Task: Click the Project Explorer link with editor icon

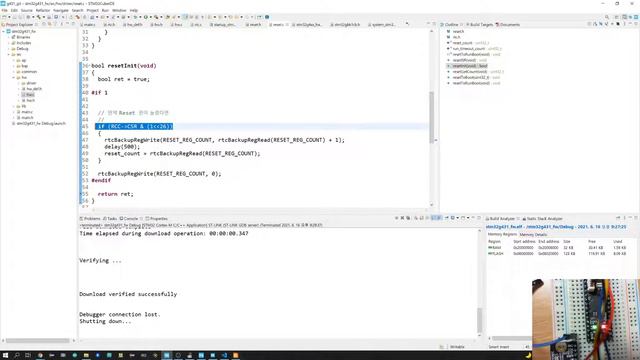Action: pos(50,24)
